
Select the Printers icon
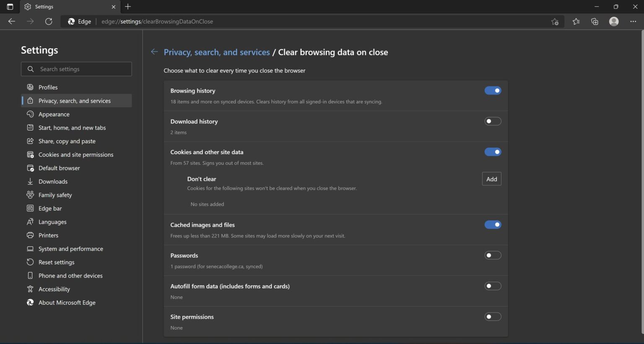(30, 235)
